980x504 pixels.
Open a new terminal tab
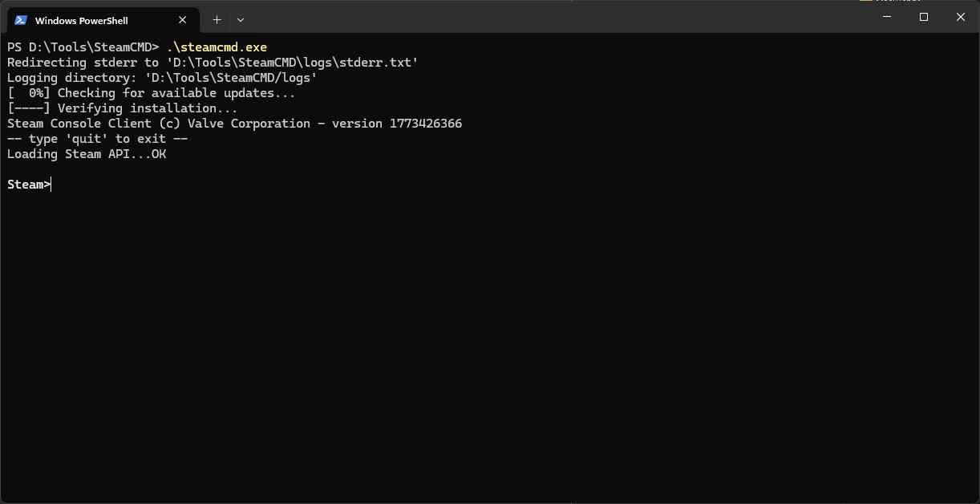pyautogui.click(x=217, y=19)
